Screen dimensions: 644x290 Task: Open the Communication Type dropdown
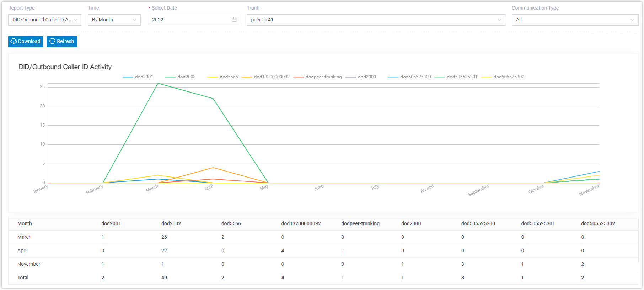(x=574, y=20)
